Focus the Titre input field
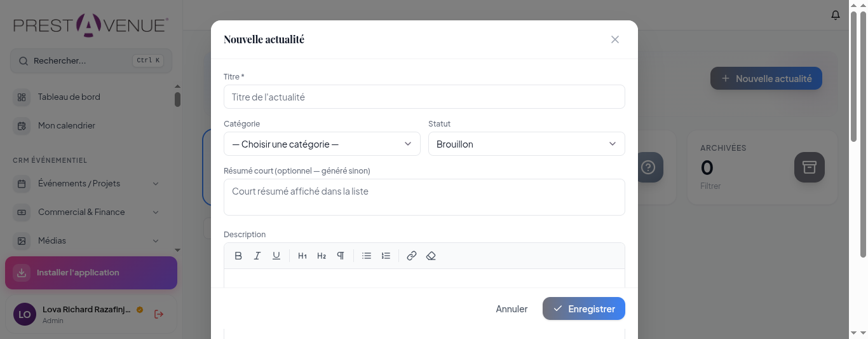The width and height of the screenshot is (868, 339). point(424,97)
